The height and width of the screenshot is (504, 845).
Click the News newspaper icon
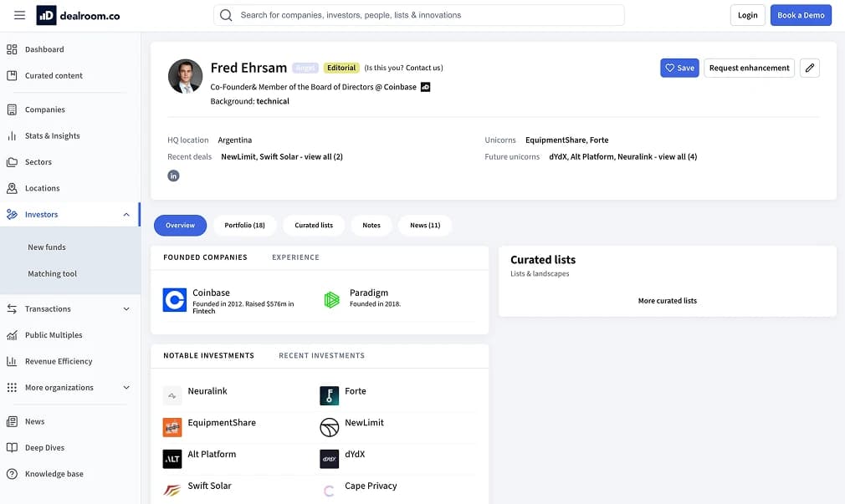click(x=12, y=421)
